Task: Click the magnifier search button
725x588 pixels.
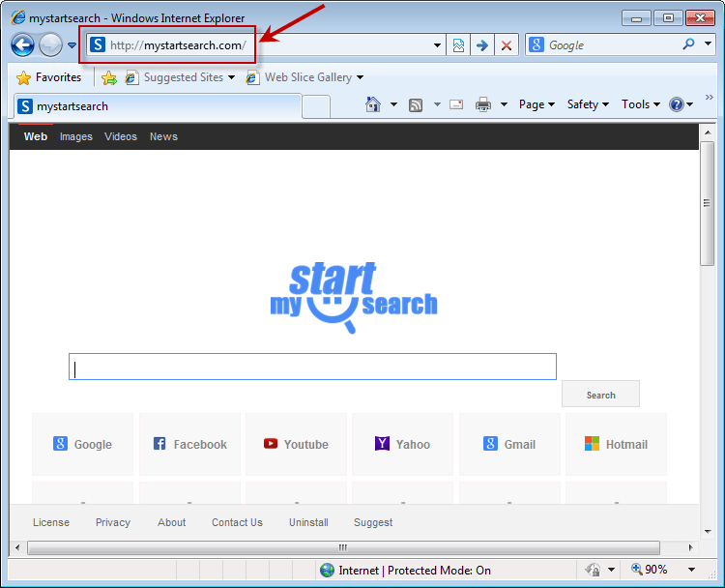Action: 688,44
